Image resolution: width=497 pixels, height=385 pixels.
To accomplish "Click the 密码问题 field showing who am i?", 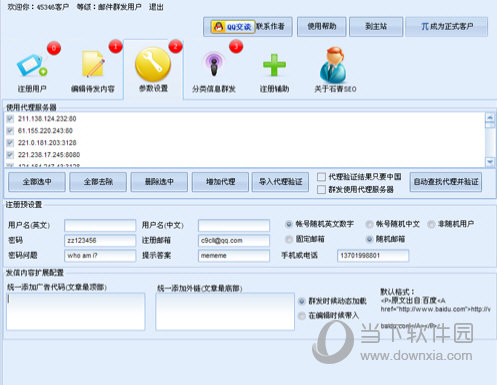I will [x=100, y=256].
